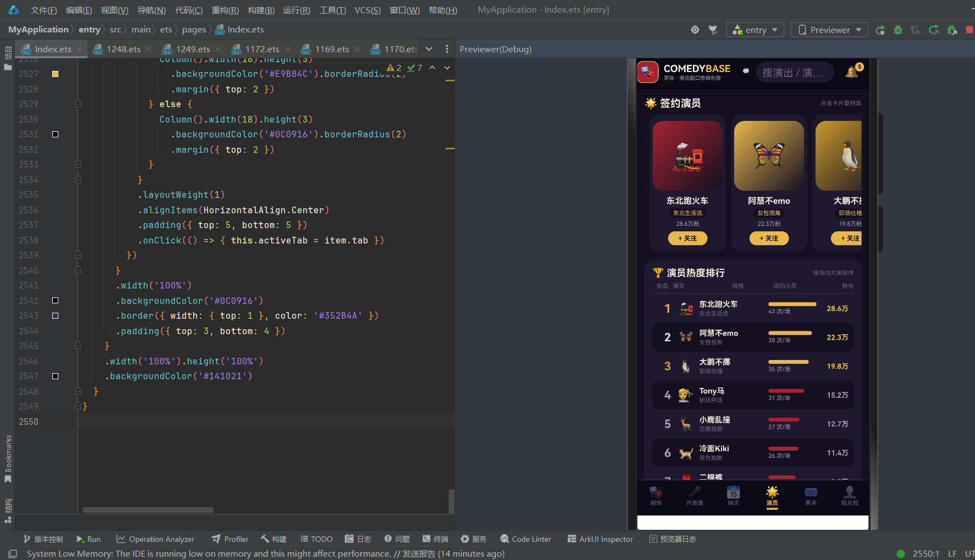
Task: Collapse the fold marker at line 2533
Action: [78, 164]
